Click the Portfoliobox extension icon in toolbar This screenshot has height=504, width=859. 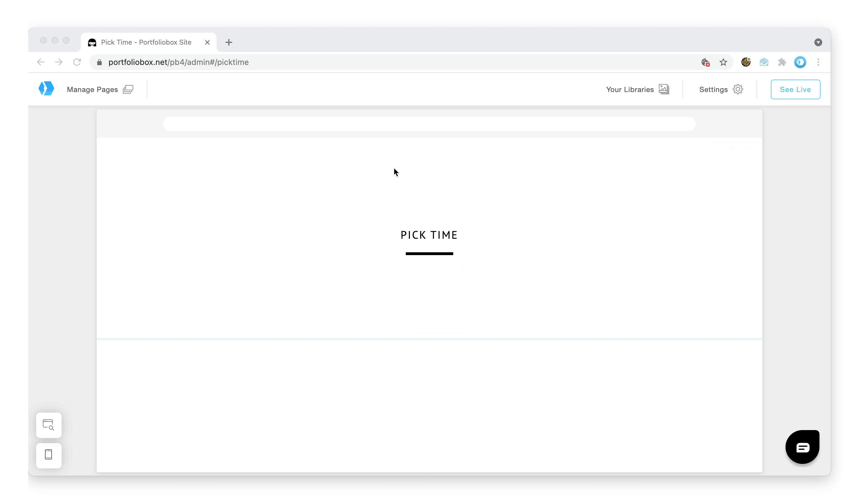point(800,62)
